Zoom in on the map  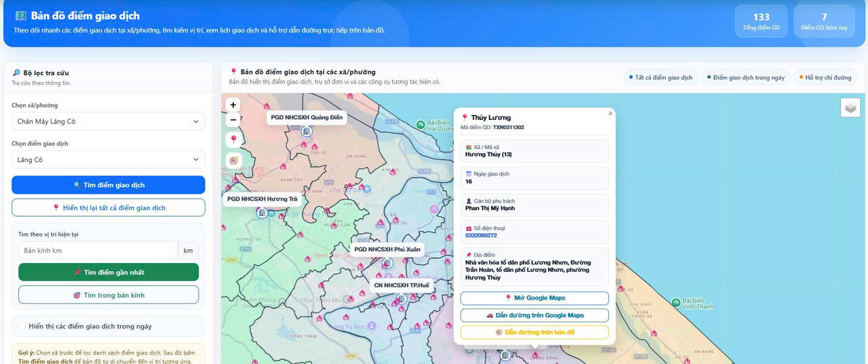click(x=233, y=105)
